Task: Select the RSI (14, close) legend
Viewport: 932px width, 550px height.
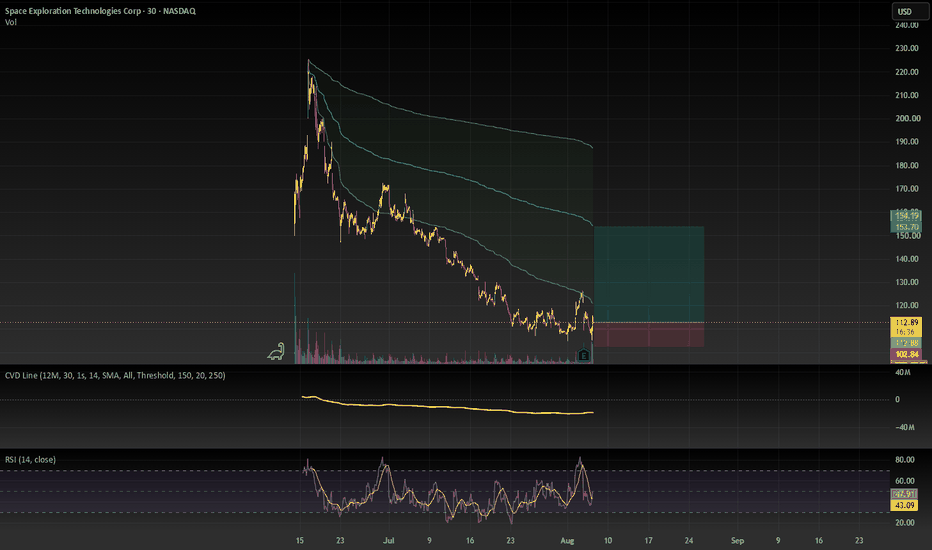Action: pos(30,460)
